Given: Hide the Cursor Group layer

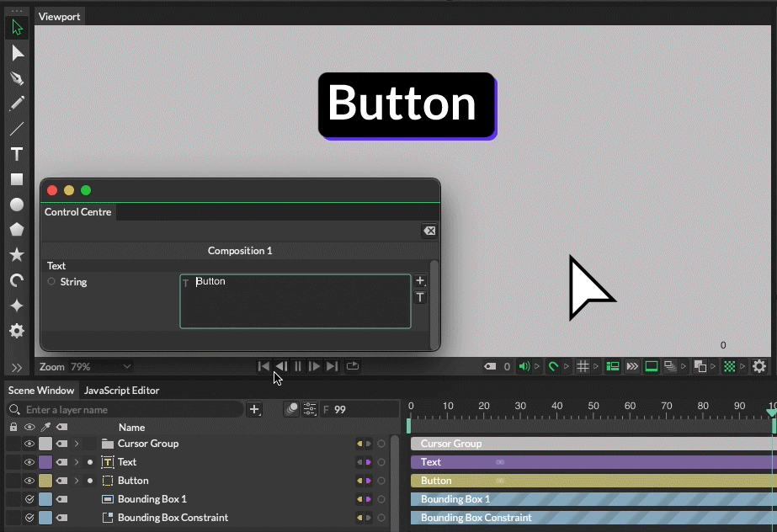Looking at the screenshot, I should [x=29, y=444].
